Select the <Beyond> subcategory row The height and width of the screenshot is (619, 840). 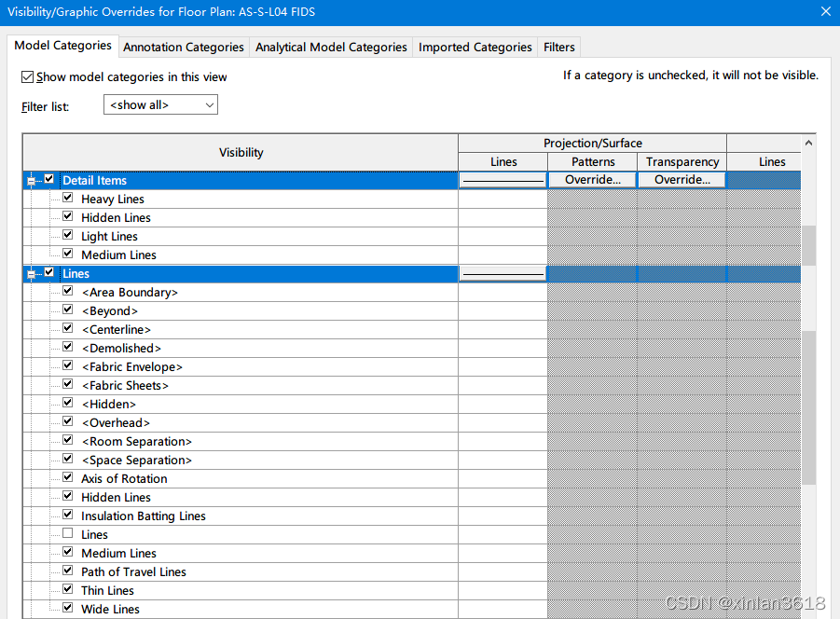click(110, 311)
